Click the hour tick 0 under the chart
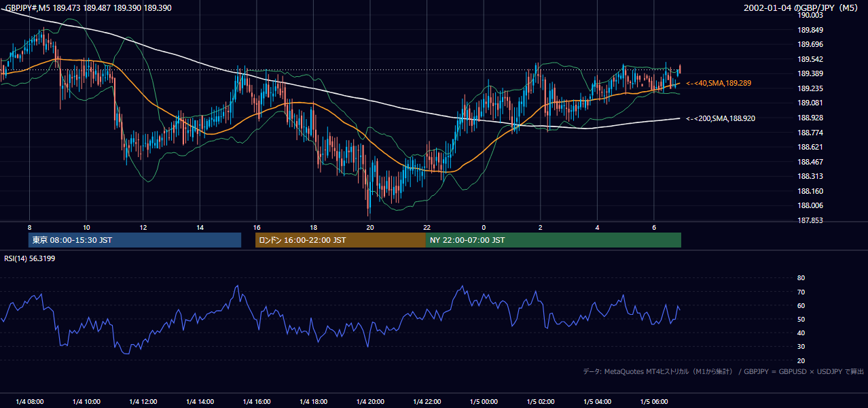The width and height of the screenshot is (868, 408). pos(484,227)
